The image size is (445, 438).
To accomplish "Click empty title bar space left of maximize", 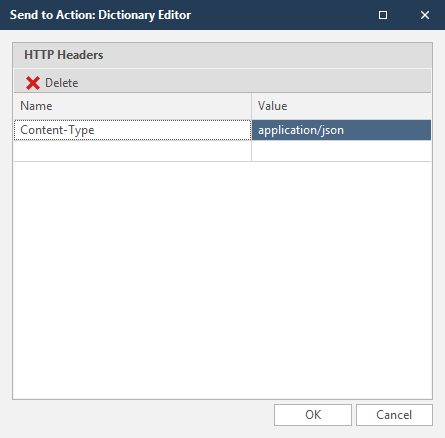I will point(283,15).
